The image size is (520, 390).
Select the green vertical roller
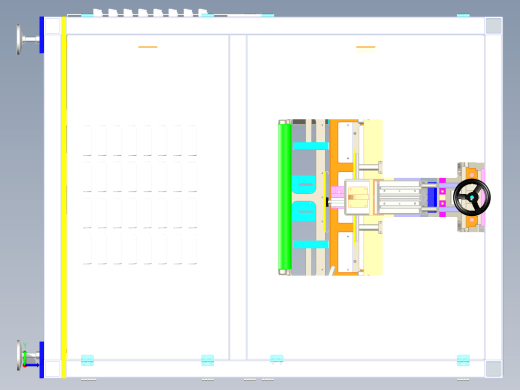[285, 197]
